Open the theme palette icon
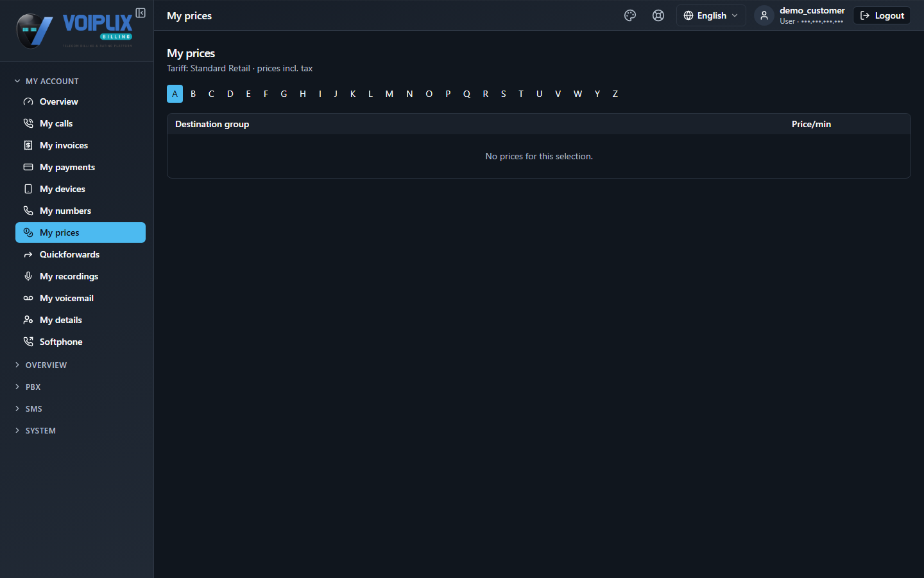924x578 pixels. [630, 15]
